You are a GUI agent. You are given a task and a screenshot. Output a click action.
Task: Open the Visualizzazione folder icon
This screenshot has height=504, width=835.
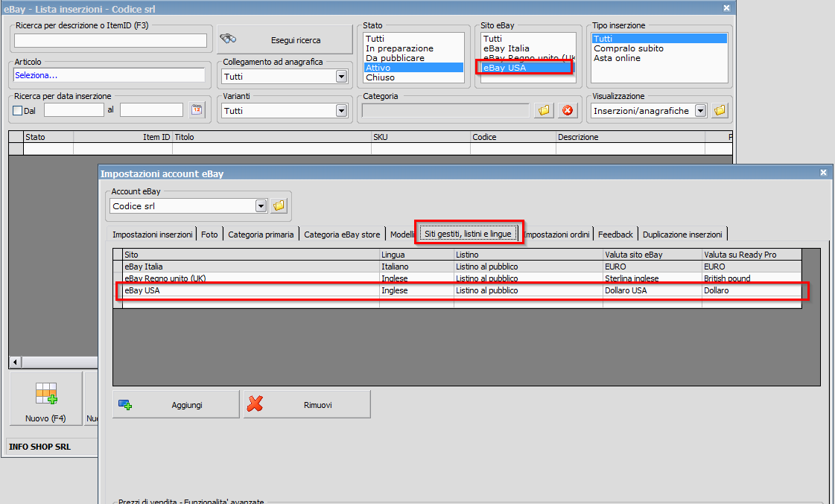point(720,110)
